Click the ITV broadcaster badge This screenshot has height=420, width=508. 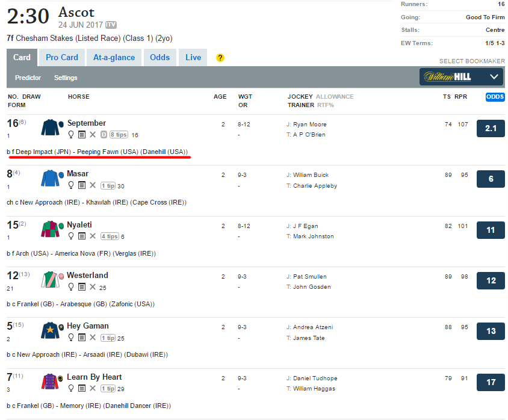111,25
